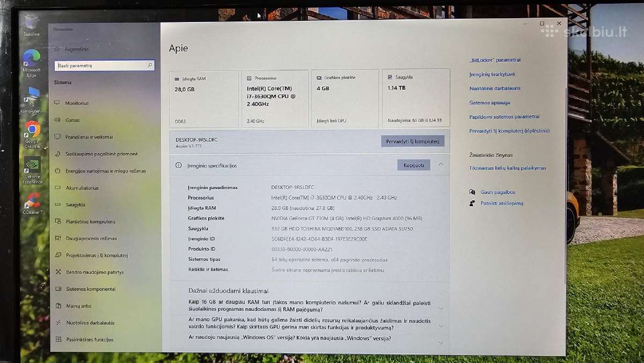The image size is (644, 363).
Task: Click the Grafikos plokštė 4 GB card
Action: 345,99
